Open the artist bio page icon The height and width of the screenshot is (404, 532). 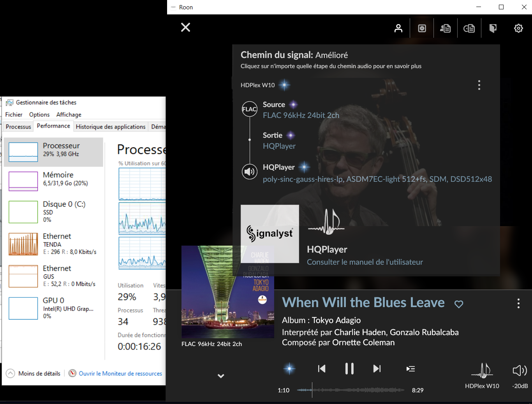(x=446, y=28)
